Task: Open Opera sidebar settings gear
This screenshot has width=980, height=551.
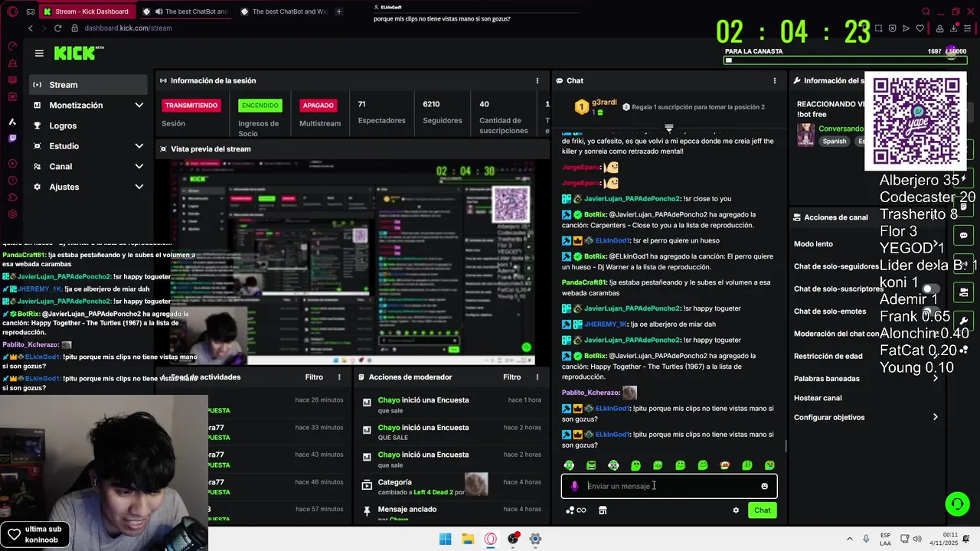Action: pyautogui.click(x=12, y=215)
